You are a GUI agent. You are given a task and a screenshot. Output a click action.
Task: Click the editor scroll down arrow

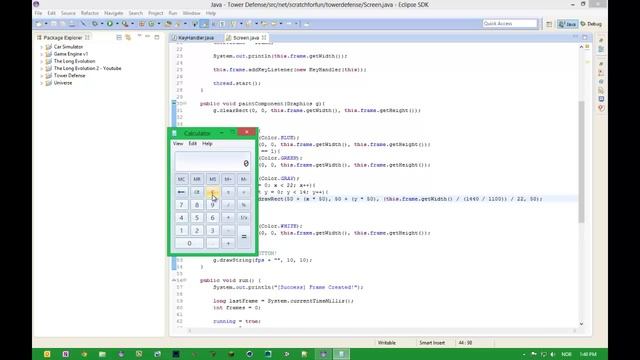coord(581,324)
